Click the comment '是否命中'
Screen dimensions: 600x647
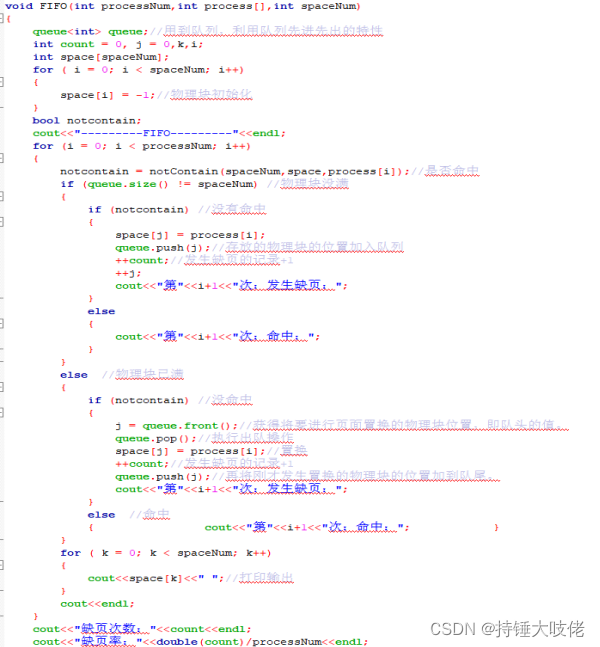(x=452, y=171)
